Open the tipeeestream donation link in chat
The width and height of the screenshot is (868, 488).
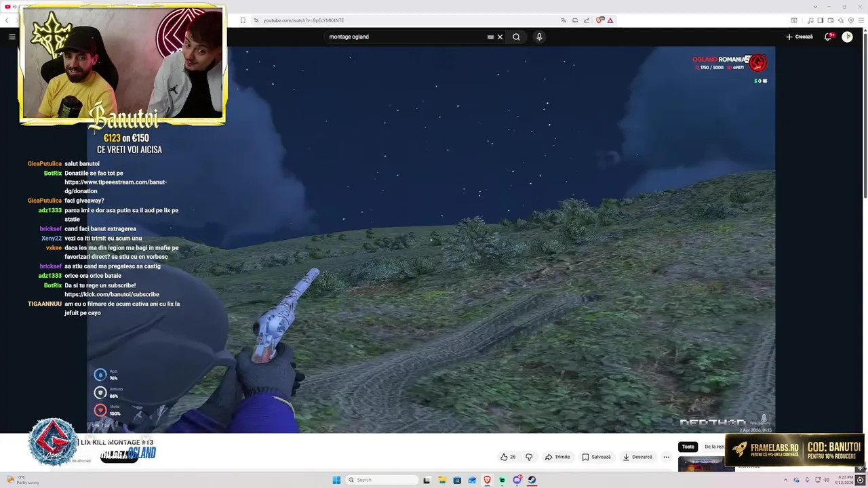115,186
